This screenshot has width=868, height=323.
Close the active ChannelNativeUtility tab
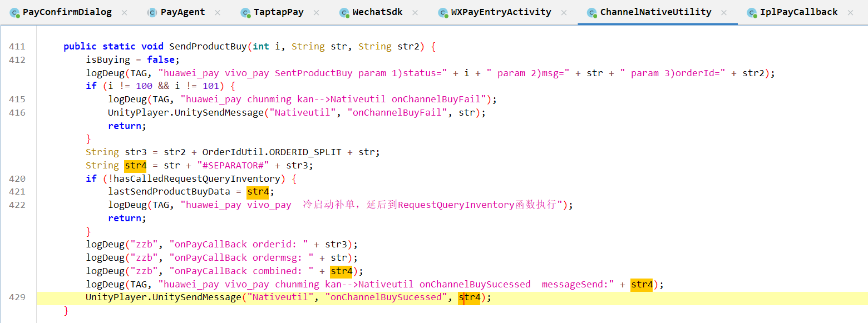click(724, 12)
